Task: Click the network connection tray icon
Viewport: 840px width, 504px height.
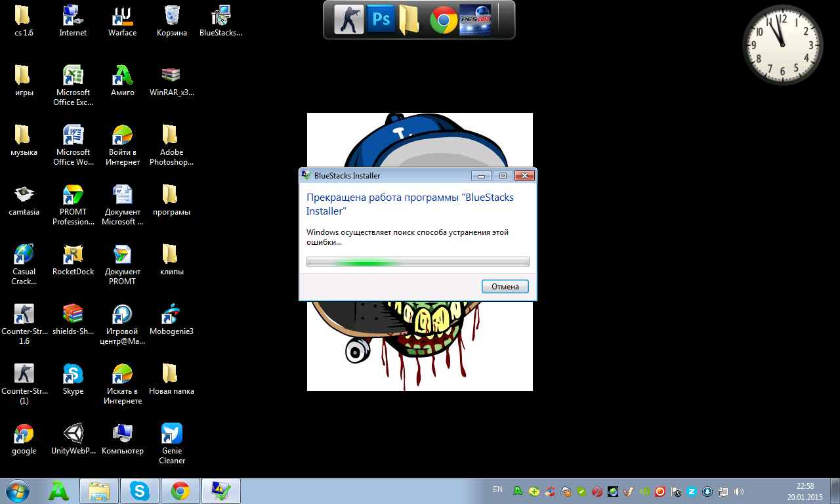Action: pyautogui.click(x=723, y=491)
